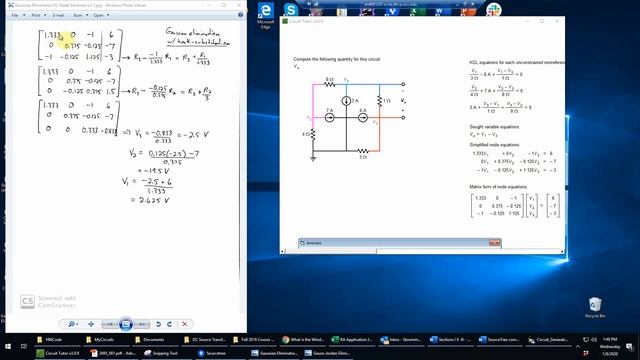This screenshot has height=360, width=640.
Task: Expand the Open menu in Photo Viewer
Action: click(101, 15)
